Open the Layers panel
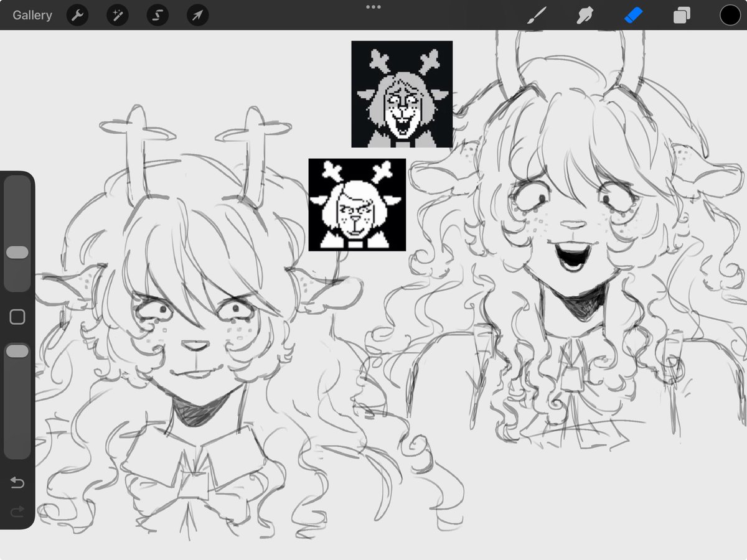 [682, 15]
